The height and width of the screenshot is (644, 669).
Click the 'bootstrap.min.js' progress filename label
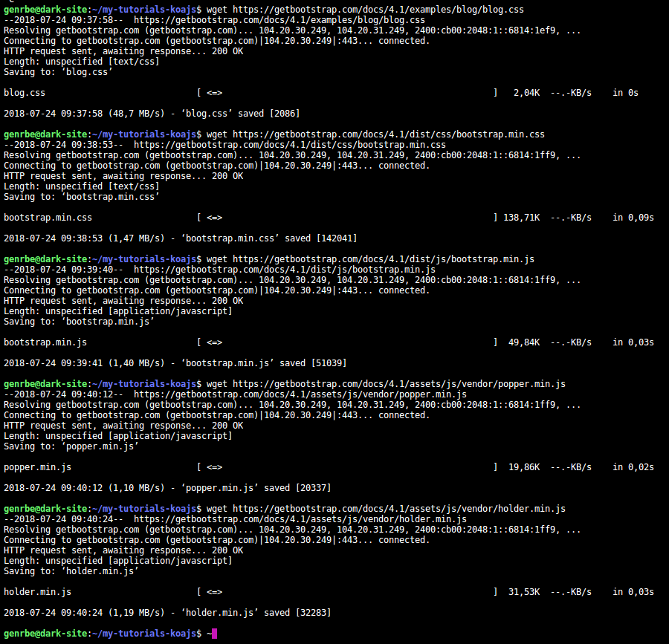45,342
